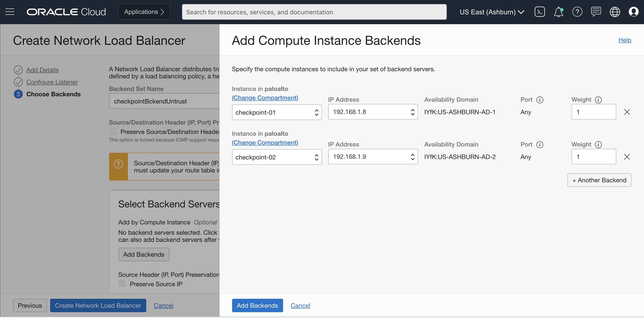
Task: Open Change Compartment for checkpoint-01
Action: tap(265, 98)
